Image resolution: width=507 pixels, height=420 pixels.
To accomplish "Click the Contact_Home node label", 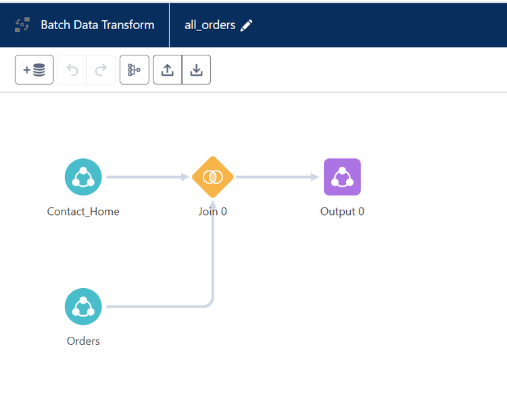I will [83, 212].
